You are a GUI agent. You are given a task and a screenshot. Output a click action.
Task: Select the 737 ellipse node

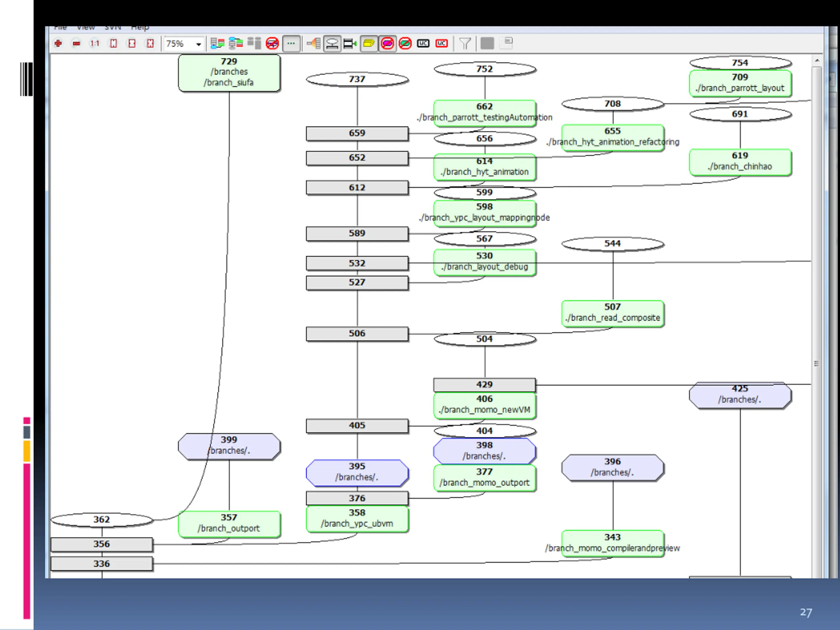(x=357, y=79)
